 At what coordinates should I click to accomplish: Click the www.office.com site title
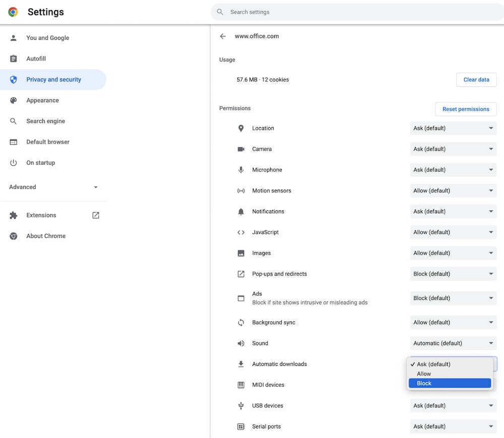(x=257, y=36)
